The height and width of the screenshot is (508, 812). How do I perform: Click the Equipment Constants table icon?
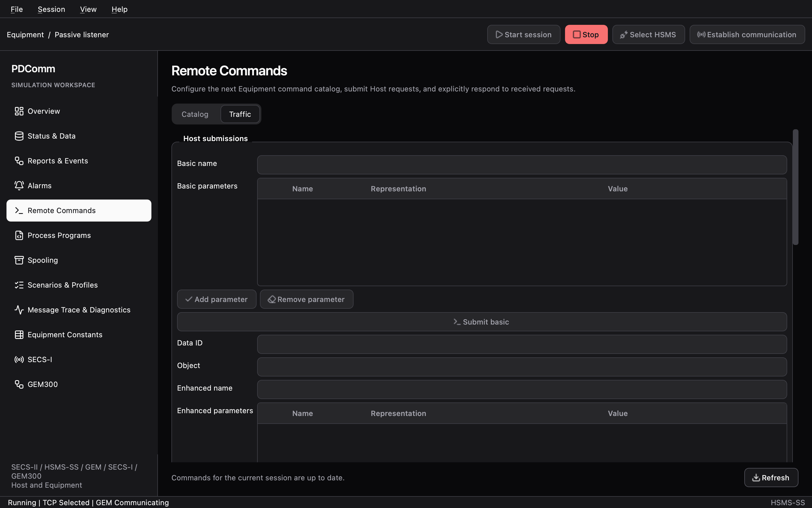coord(19,335)
